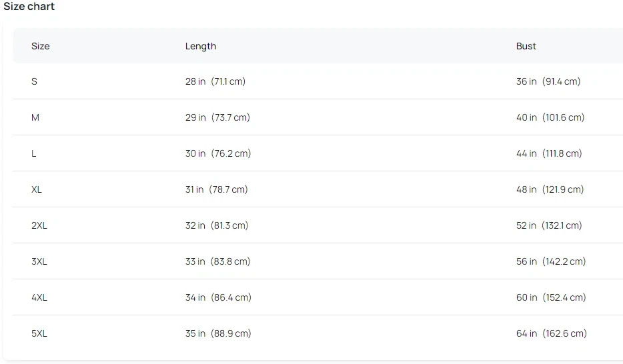This screenshot has height=364, width=623.
Task: Select the XL size row label
Action: 37,189
